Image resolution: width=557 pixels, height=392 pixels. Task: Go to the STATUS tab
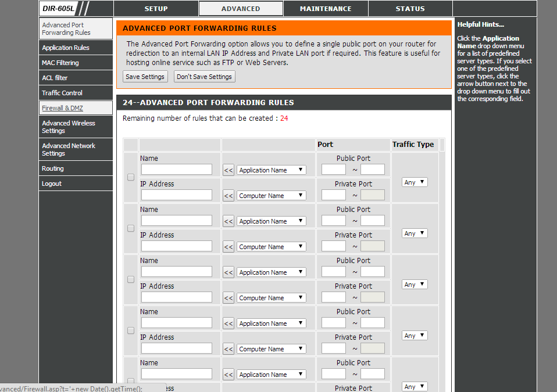tap(410, 9)
